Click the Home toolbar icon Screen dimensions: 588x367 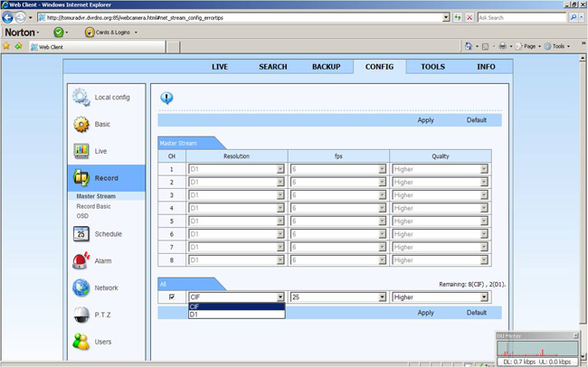[x=469, y=46]
